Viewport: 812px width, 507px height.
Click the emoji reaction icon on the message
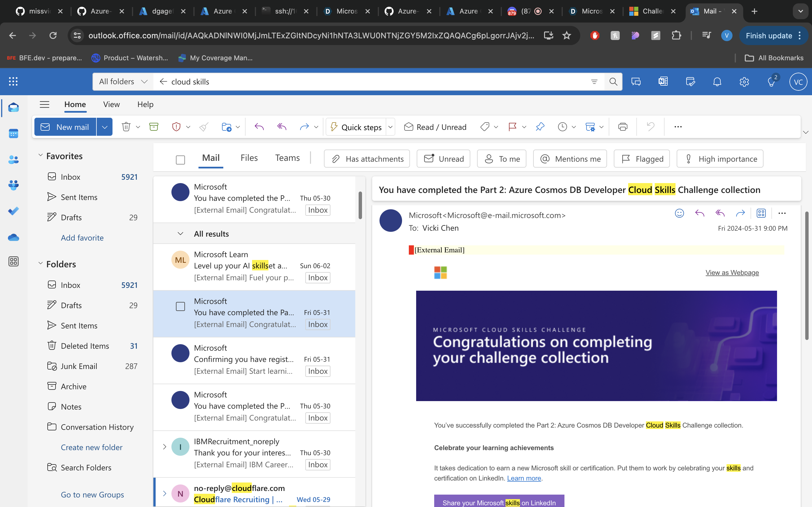(x=679, y=213)
